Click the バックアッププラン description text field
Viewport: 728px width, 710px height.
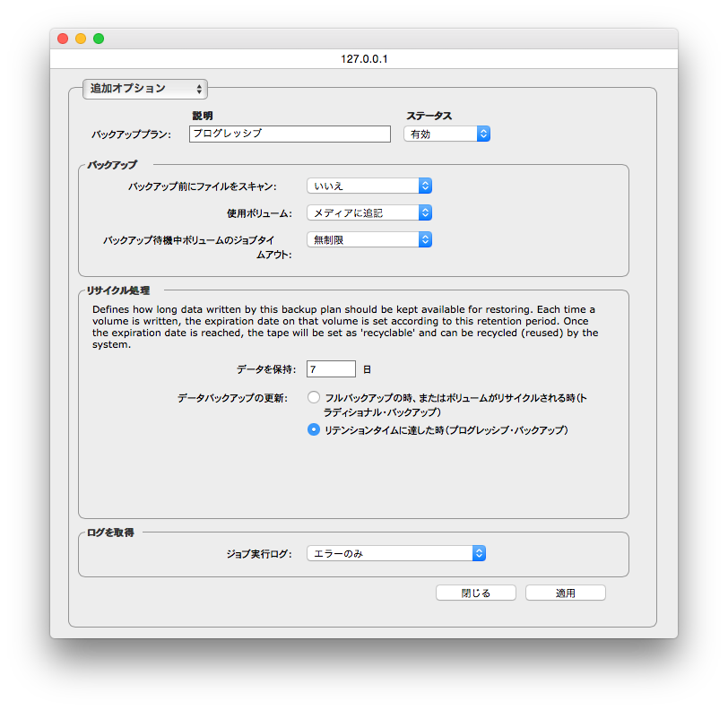(x=290, y=134)
